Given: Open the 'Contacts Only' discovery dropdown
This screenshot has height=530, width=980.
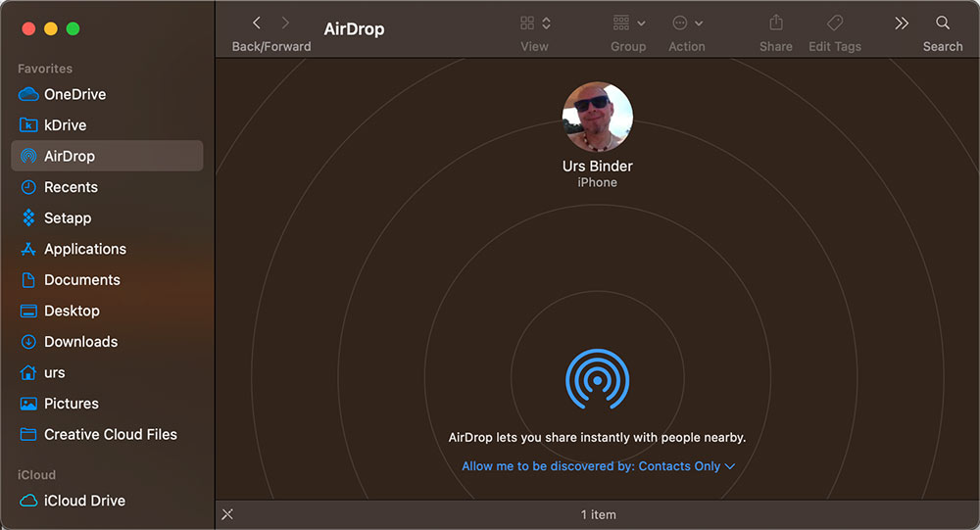Looking at the screenshot, I should (x=686, y=466).
